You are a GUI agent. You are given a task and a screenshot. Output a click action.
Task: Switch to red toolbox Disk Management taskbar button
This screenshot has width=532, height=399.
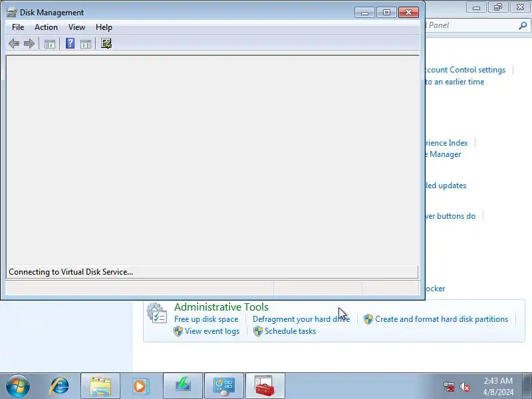tap(265, 386)
